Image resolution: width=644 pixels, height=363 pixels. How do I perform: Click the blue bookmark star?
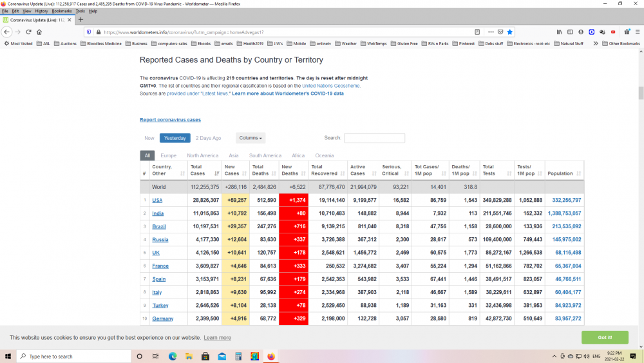[509, 32]
